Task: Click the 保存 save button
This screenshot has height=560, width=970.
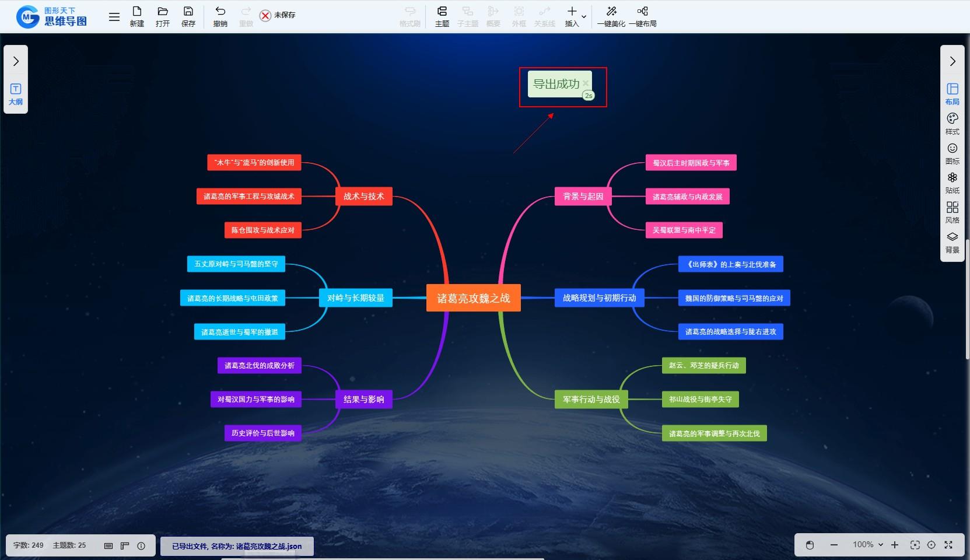Action: (188, 16)
